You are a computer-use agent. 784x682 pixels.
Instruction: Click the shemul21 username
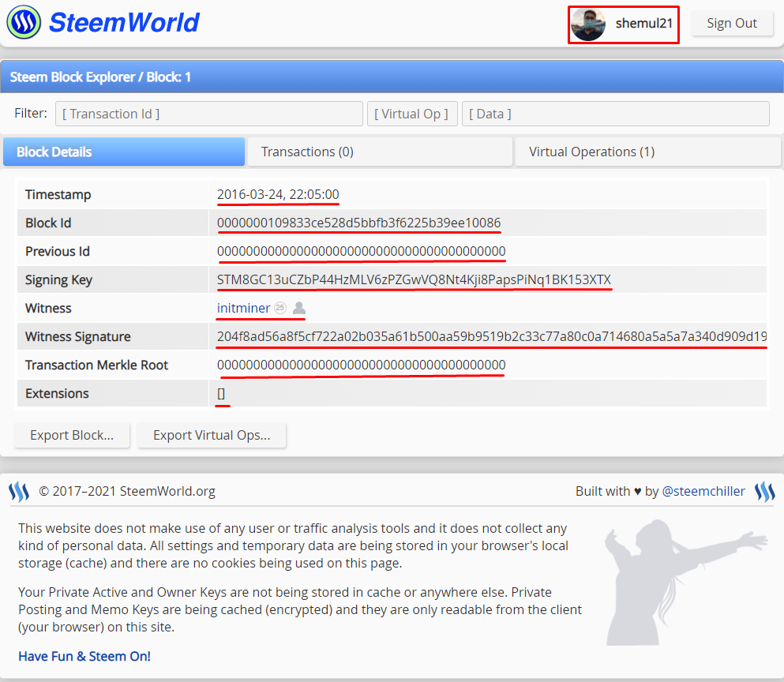pos(643,24)
